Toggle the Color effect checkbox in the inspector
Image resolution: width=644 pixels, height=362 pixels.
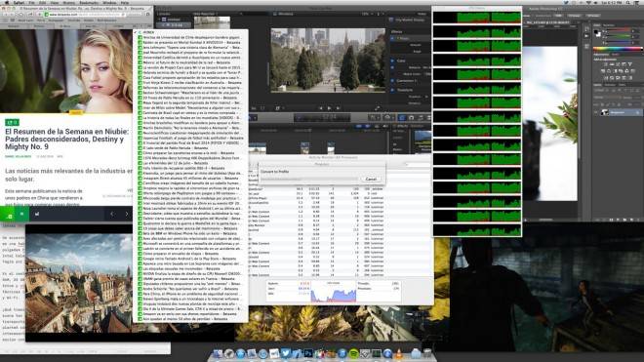tap(392, 60)
